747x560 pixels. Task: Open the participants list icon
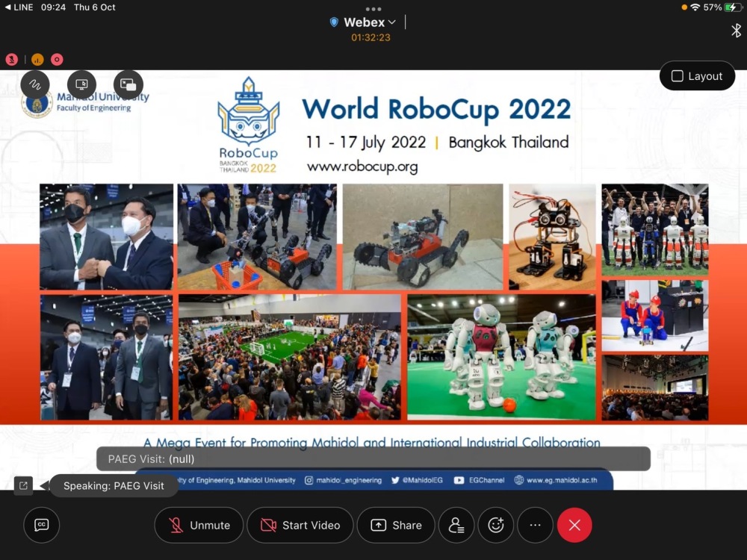tap(455, 525)
